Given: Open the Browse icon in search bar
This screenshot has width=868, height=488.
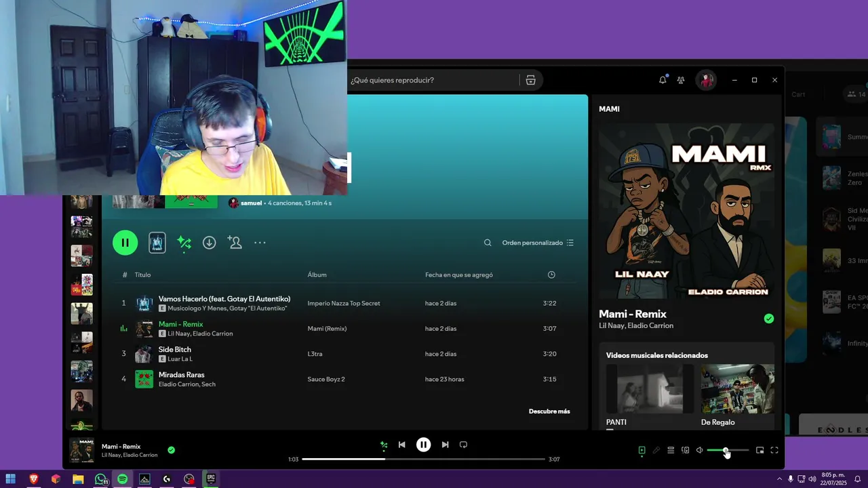Looking at the screenshot, I should click(531, 80).
